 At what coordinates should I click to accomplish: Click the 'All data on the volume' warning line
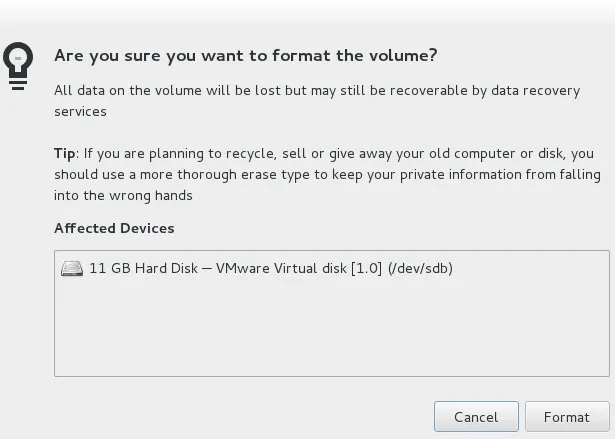point(317,91)
